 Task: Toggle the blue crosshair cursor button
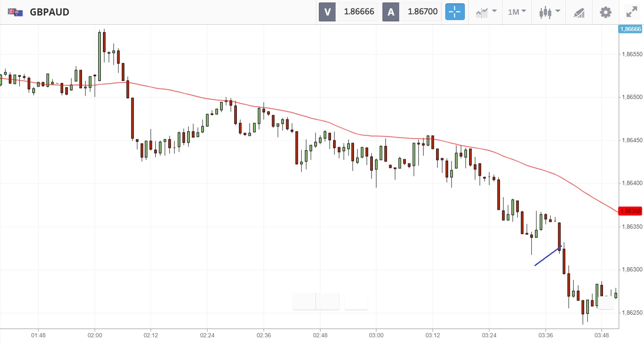455,12
